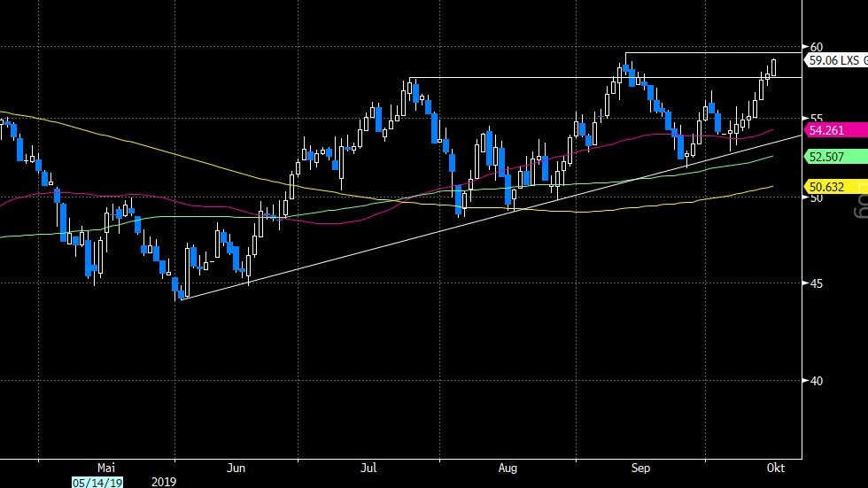This screenshot has height=488, width=868.
Task: Click the highlighted 05/14/19 date field
Action: [x=97, y=483]
